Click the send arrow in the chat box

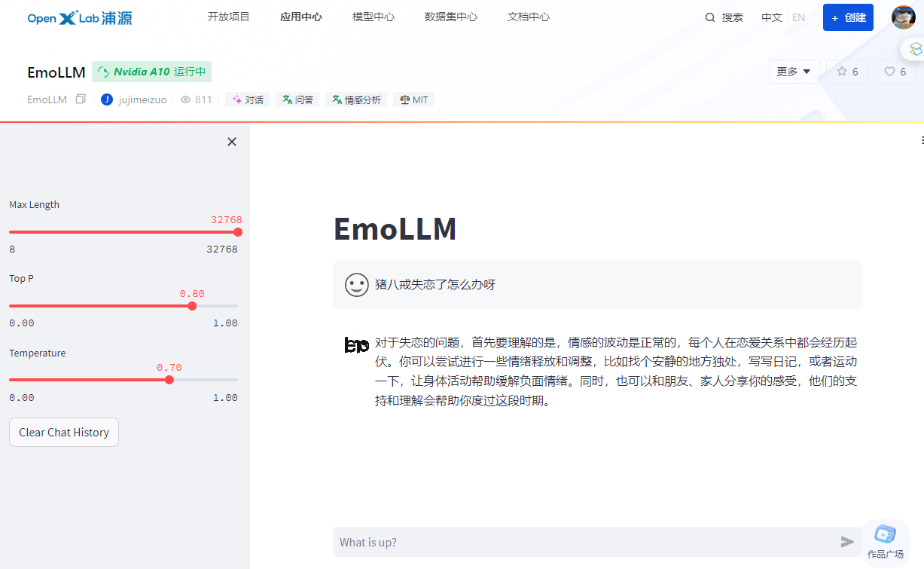click(846, 541)
